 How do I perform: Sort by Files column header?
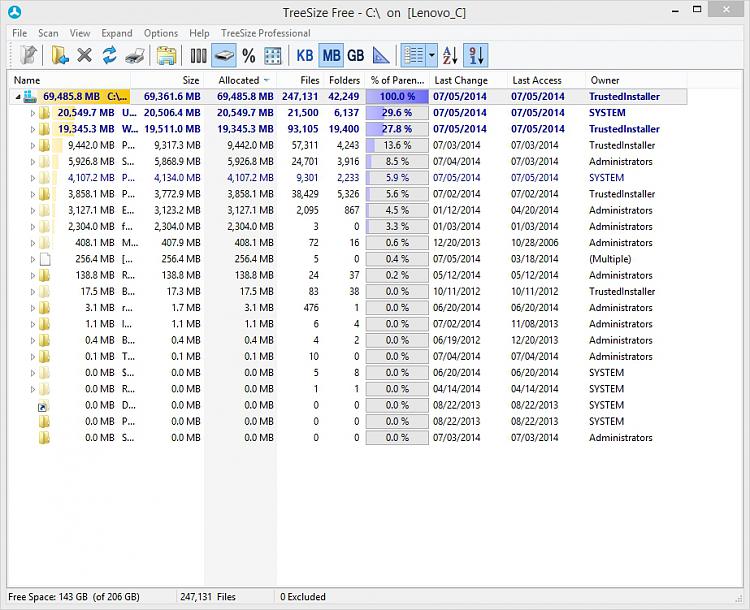point(300,80)
